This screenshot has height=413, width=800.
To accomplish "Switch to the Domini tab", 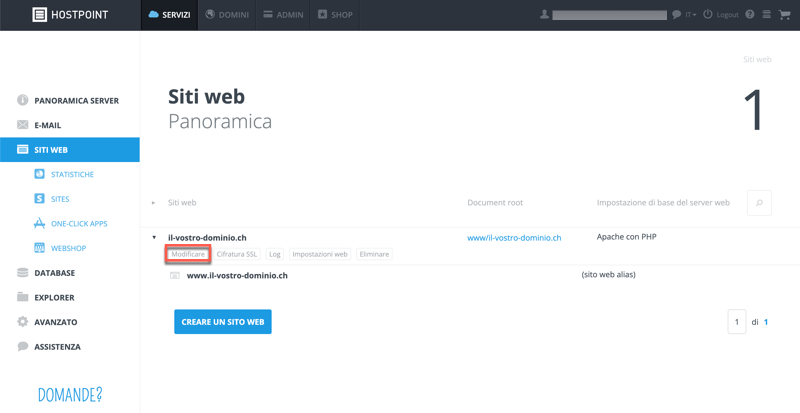I will click(x=227, y=15).
